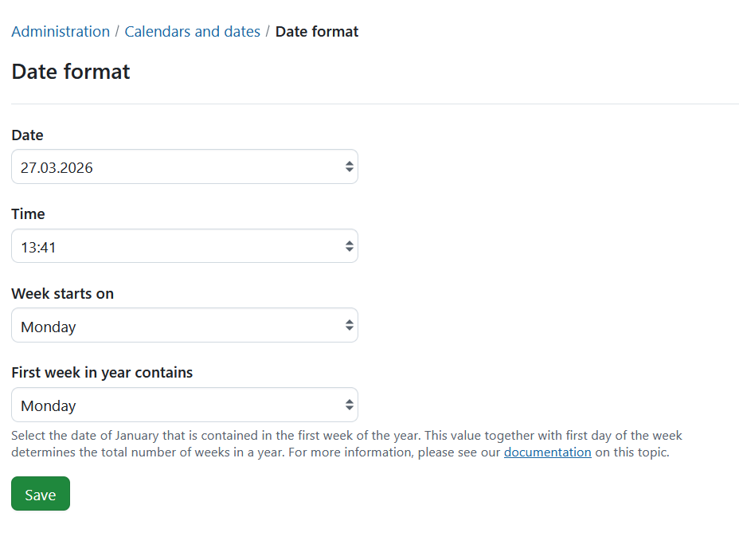Open Calendars and dates breadcrumb link
The height and width of the screenshot is (560, 739).
pyautogui.click(x=192, y=31)
